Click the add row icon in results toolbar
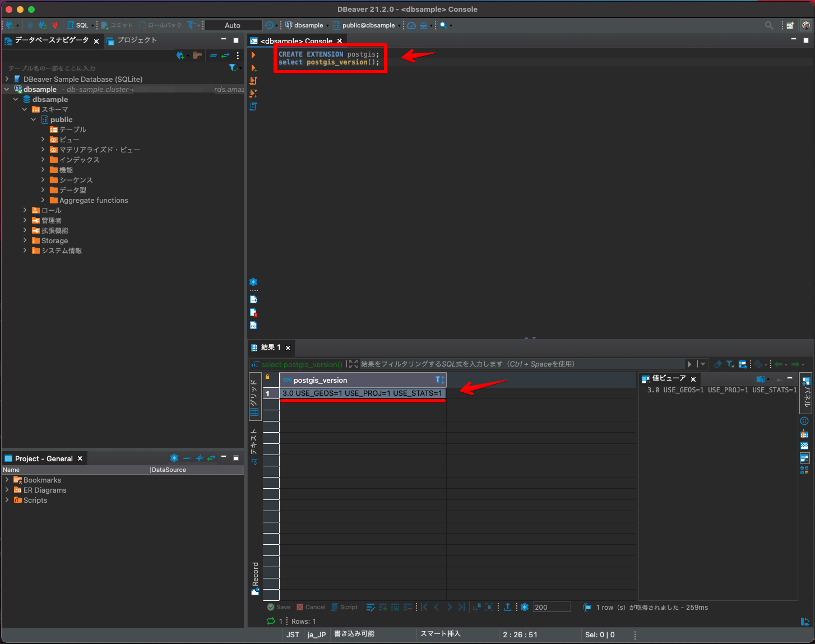Screen dimensions: 815x644 (383, 607)
